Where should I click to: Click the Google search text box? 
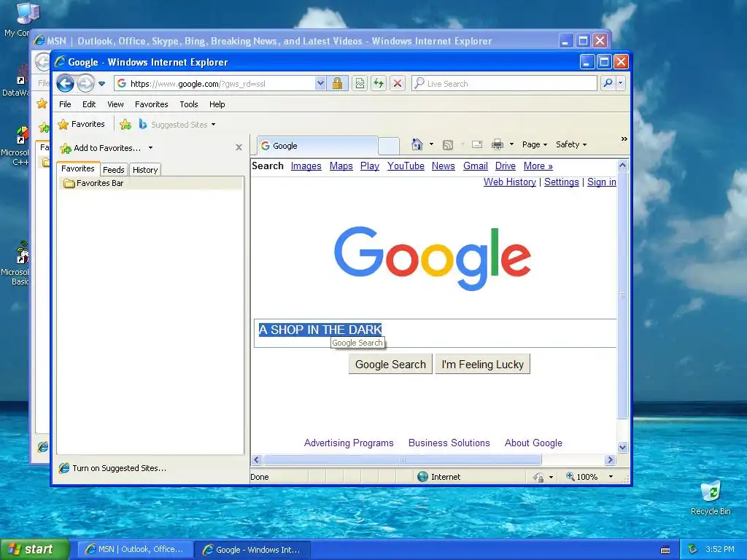pyautogui.click(x=436, y=333)
